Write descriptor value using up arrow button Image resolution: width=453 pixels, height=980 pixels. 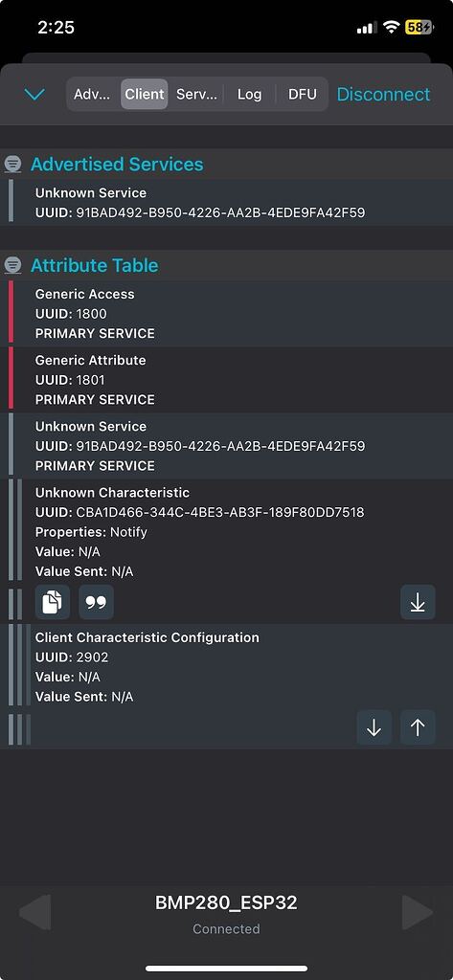418,727
